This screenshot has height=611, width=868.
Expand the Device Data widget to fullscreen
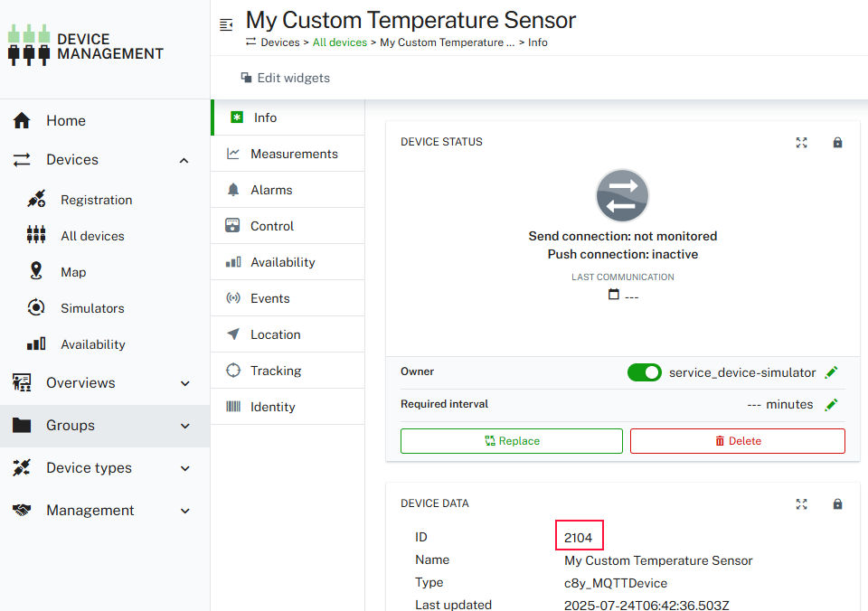point(801,504)
